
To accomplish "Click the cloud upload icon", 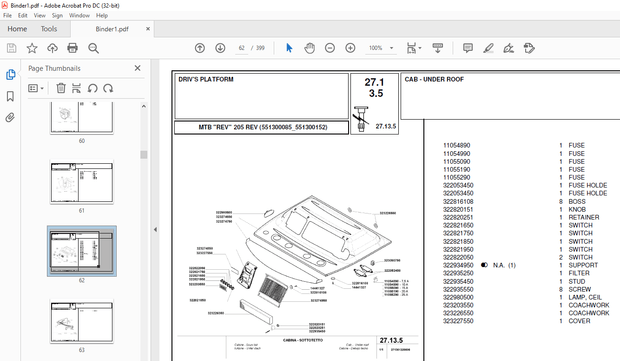I will 52,48.
